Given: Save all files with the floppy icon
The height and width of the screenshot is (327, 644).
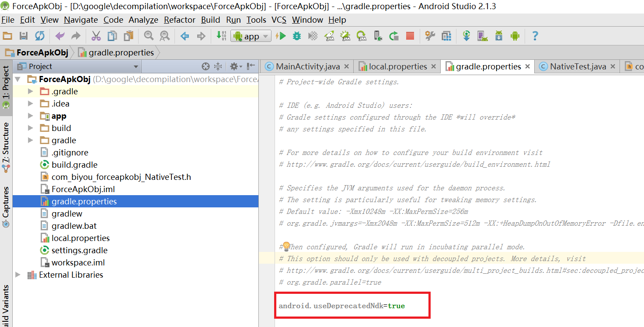Looking at the screenshot, I should [24, 36].
